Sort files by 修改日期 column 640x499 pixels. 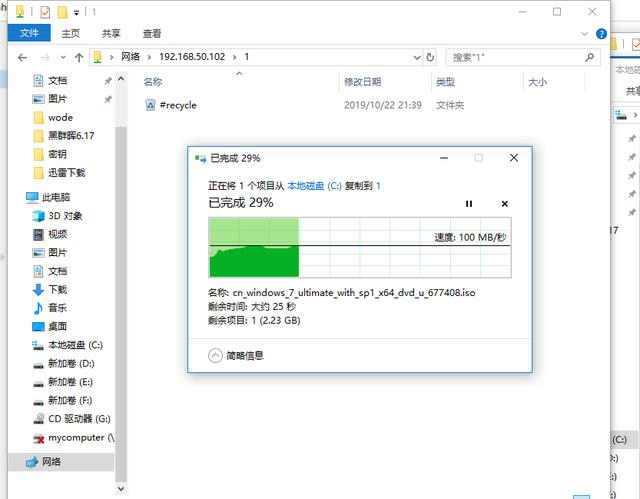coord(362,82)
